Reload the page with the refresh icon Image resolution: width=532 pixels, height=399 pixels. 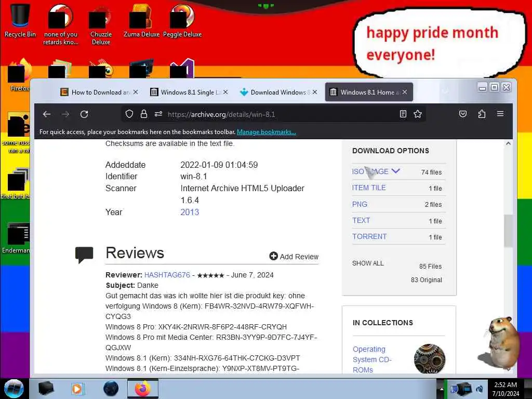(x=84, y=114)
